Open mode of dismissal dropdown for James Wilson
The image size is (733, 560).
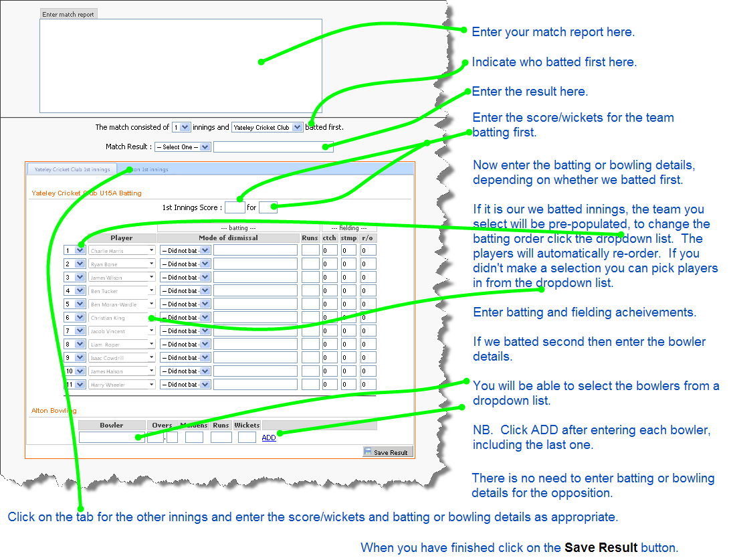[185, 277]
